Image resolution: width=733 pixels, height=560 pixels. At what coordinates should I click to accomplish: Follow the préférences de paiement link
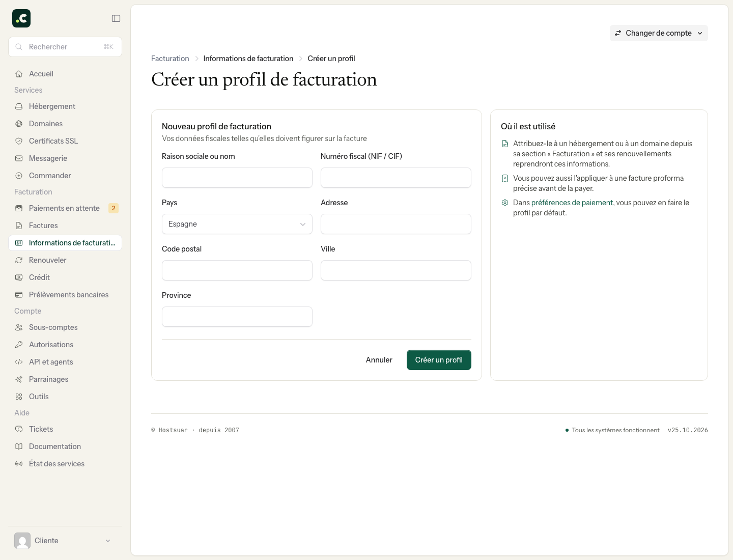[572, 203]
